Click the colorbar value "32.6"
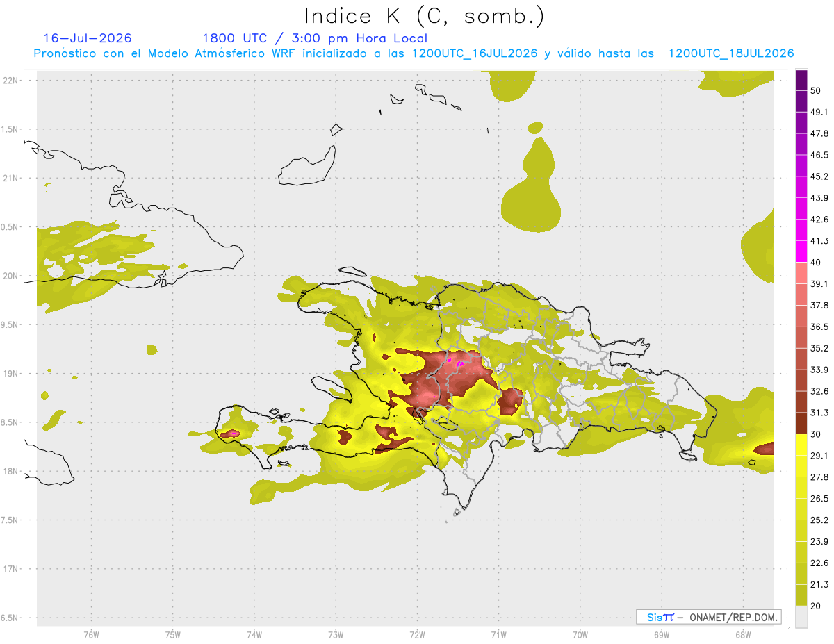Screen dimensions: 834x644 click(x=819, y=391)
